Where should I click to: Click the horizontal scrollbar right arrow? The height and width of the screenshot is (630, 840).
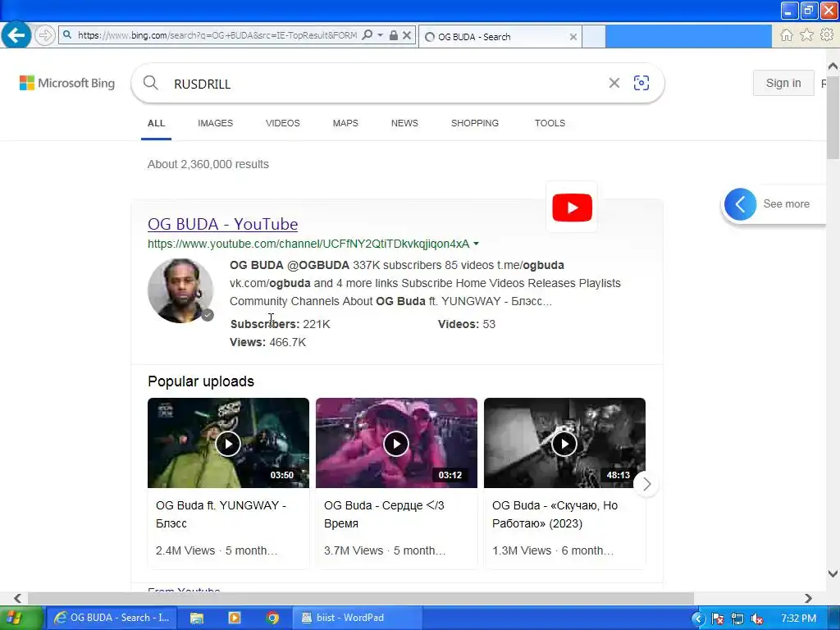[808, 598]
